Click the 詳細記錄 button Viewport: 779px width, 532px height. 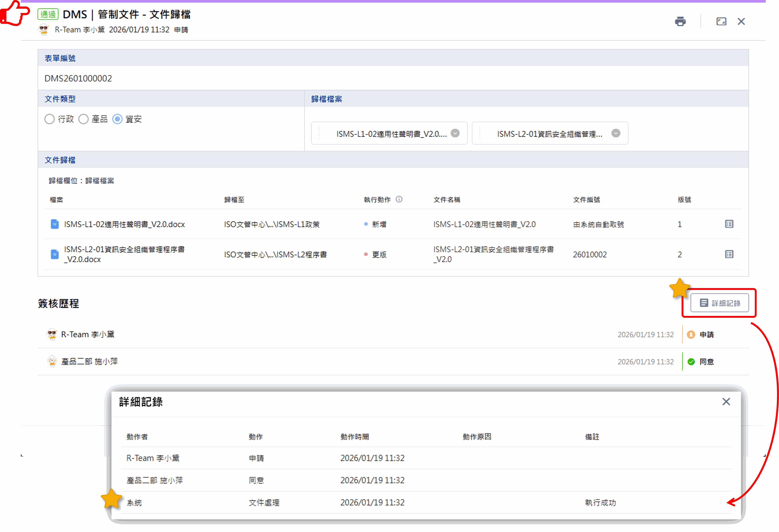point(719,303)
